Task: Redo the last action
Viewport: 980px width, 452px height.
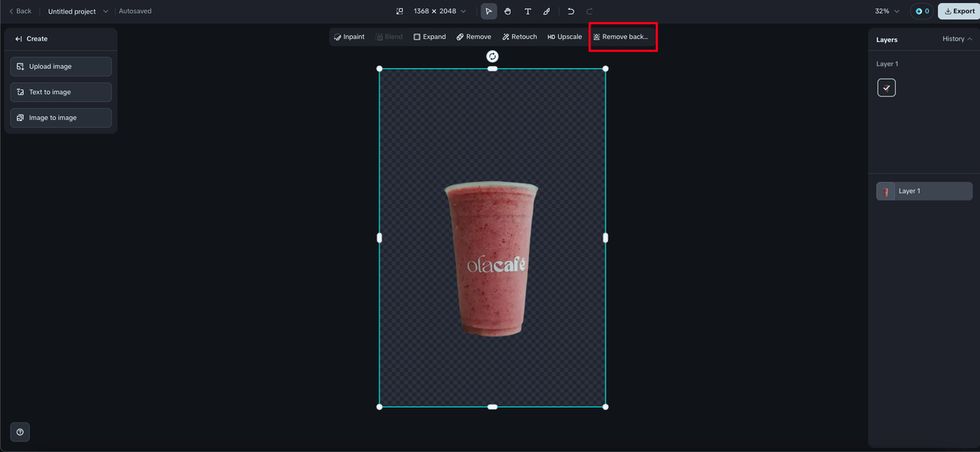Action: click(590, 11)
